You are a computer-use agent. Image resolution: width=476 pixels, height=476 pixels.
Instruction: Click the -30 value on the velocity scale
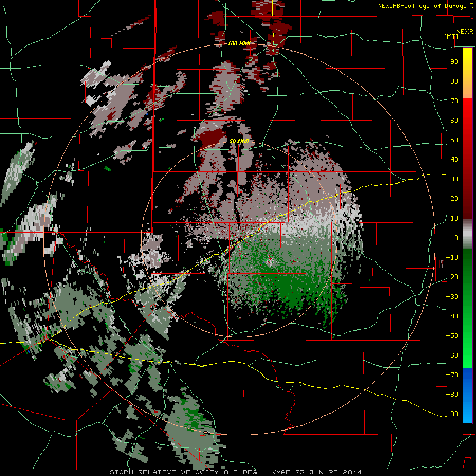pos(452,297)
